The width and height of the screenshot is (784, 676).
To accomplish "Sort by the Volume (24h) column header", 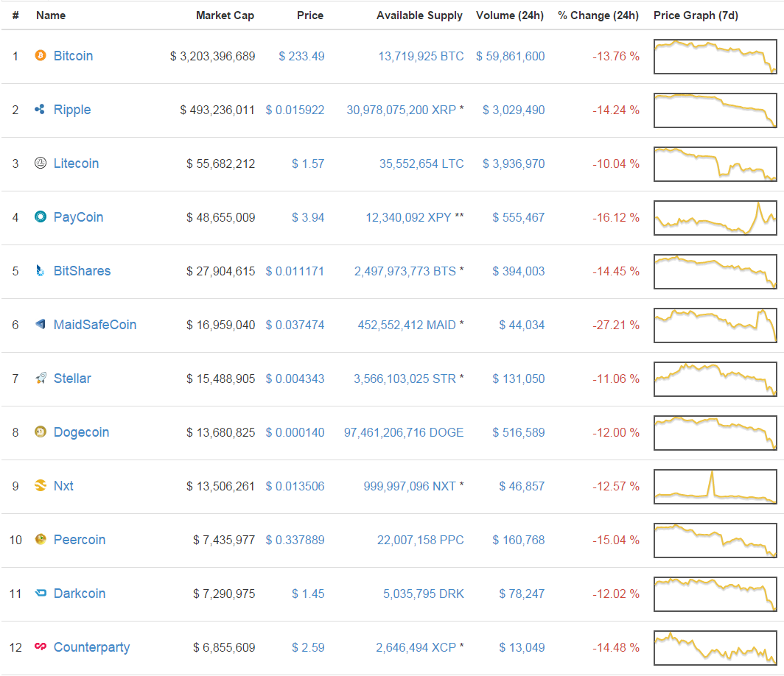I will tap(509, 15).
